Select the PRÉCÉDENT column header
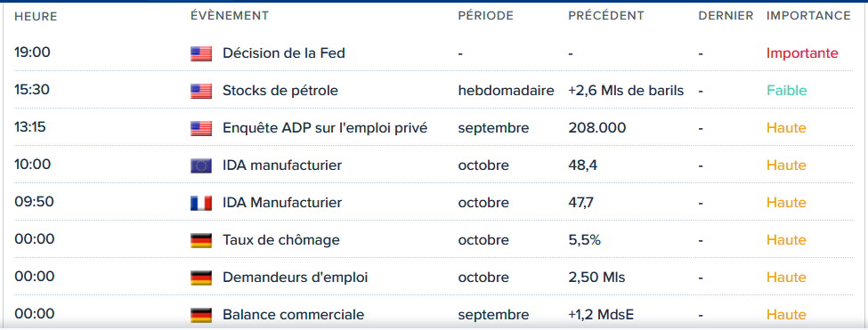Viewport: 868px width, 330px height. [x=606, y=16]
